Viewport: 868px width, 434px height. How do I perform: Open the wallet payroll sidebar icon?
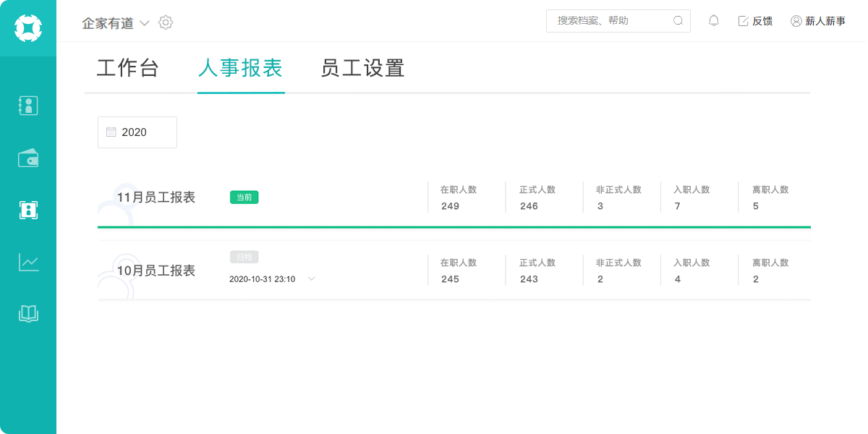click(x=28, y=158)
